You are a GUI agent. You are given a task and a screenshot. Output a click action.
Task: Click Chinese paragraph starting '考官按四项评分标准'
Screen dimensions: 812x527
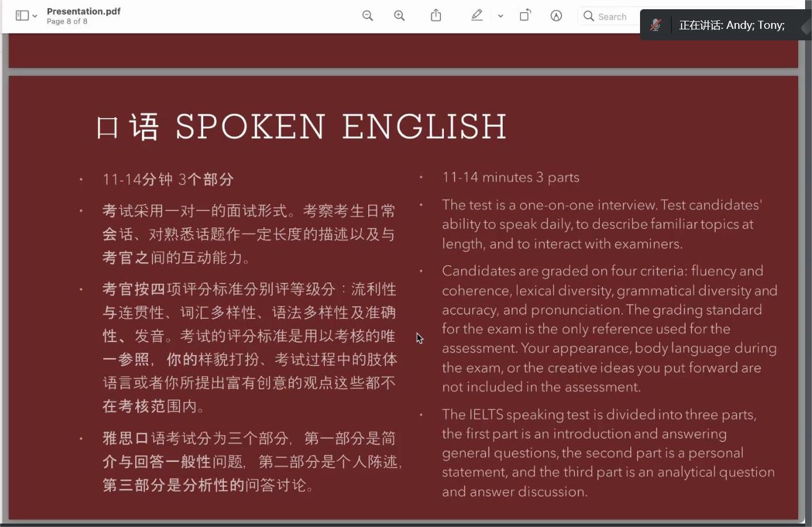[249, 348]
